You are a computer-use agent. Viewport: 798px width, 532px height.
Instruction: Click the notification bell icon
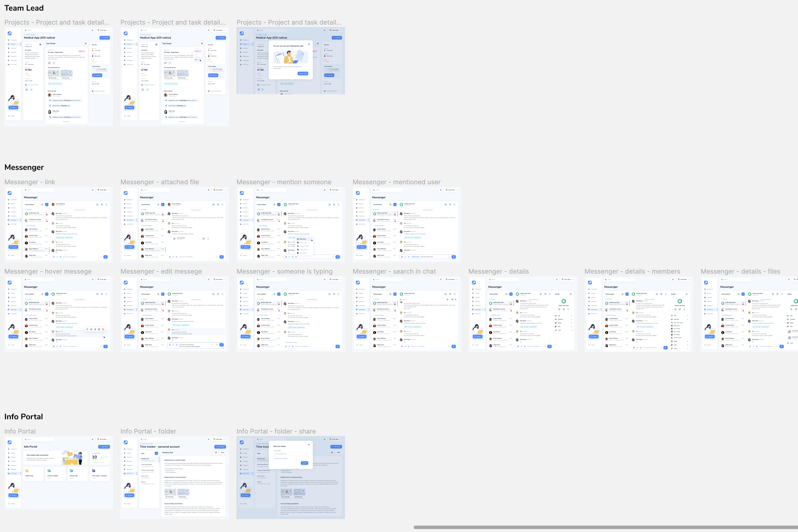pos(93,190)
